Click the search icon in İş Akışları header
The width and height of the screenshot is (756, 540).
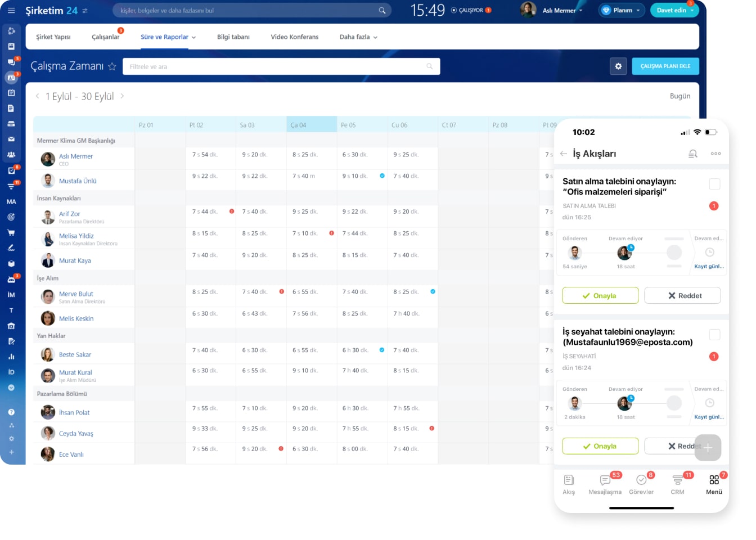(693, 153)
